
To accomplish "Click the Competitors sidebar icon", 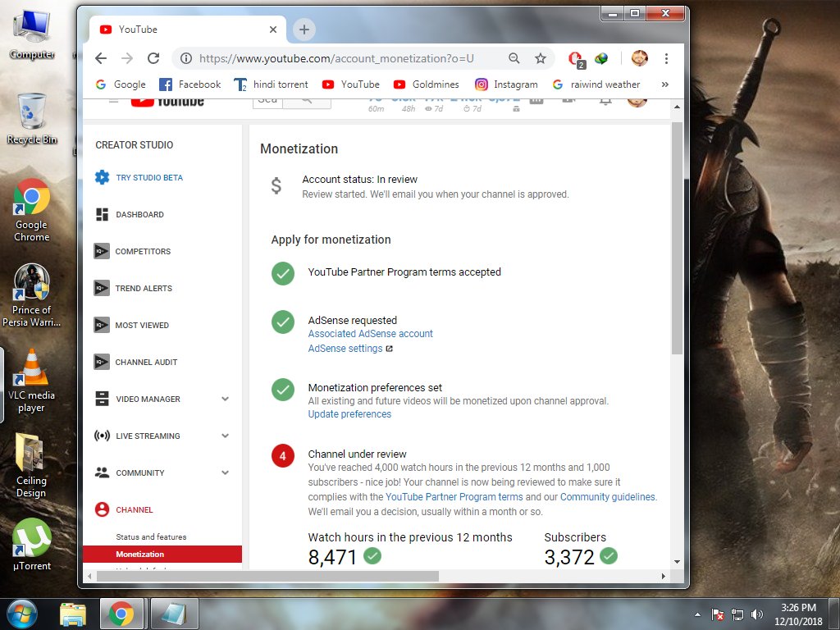I will point(102,251).
